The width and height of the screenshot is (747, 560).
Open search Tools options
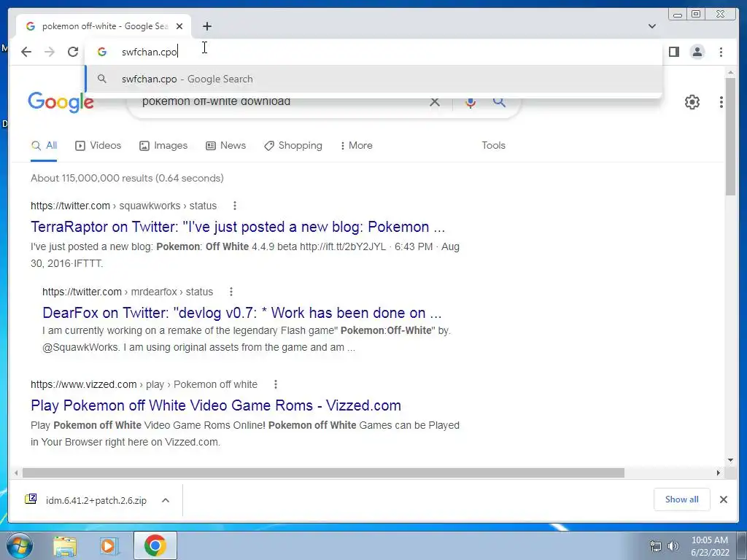[494, 146]
